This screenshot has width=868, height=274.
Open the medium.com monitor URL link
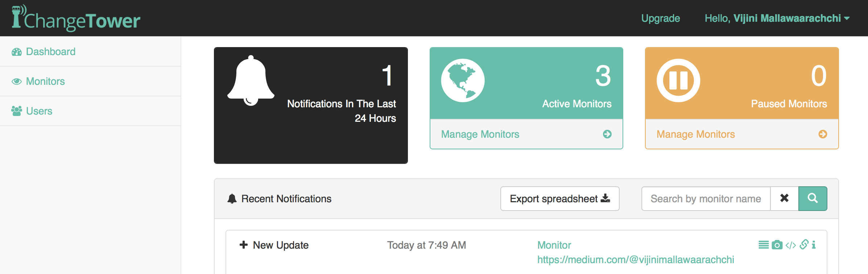636,260
